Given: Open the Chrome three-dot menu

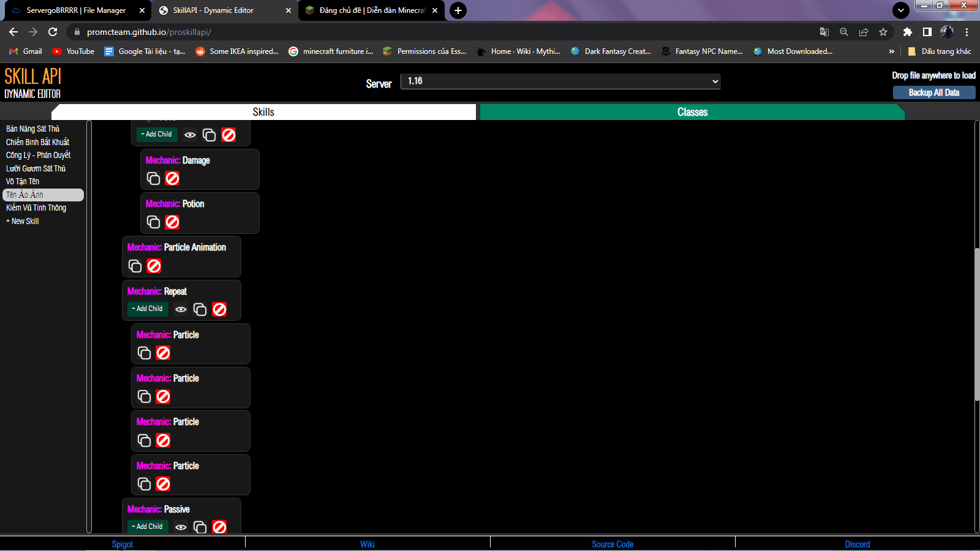Looking at the screenshot, I should click(x=967, y=32).
